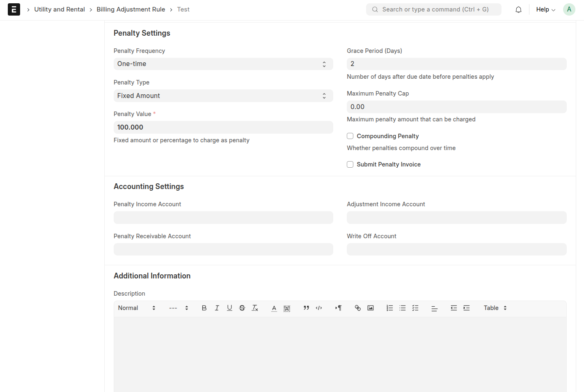Go to Utility and Rental breadcrumb
This screenshot has height=392, width=584.
(x=60, y=9)
